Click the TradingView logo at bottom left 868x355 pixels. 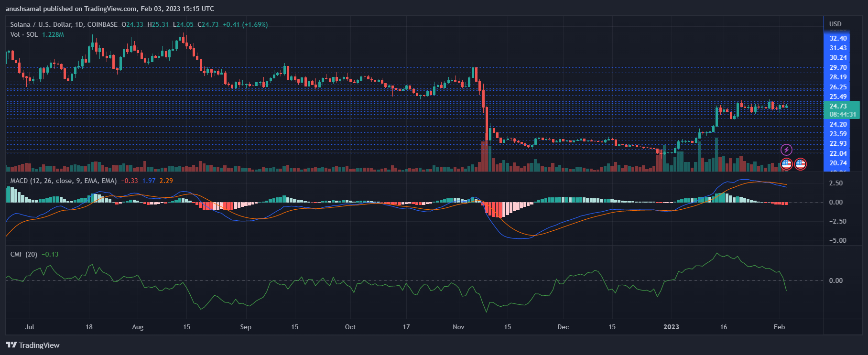[x=33, y=345]
